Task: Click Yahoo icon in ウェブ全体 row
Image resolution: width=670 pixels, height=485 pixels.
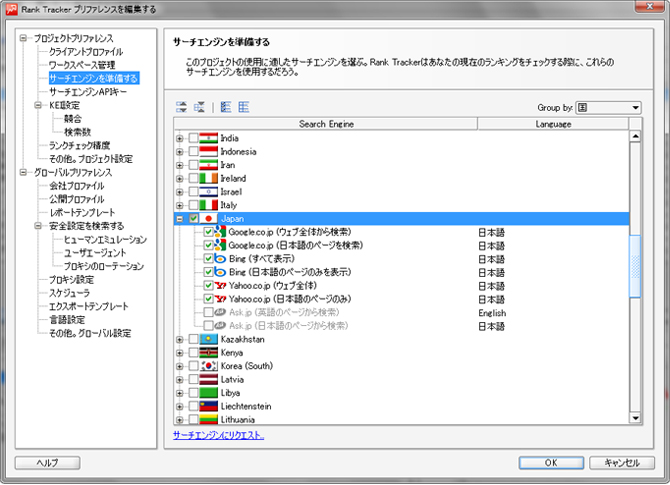Action: [220, 285]
